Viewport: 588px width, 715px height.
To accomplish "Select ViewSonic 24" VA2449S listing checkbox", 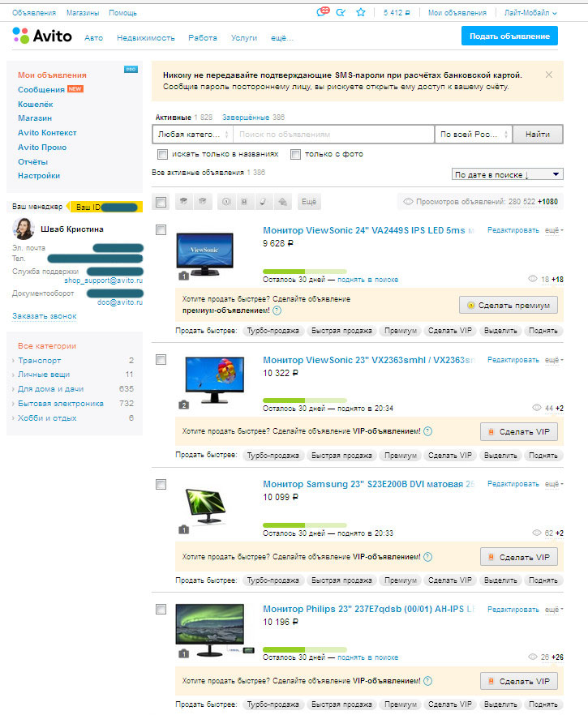I will (161, 230).
